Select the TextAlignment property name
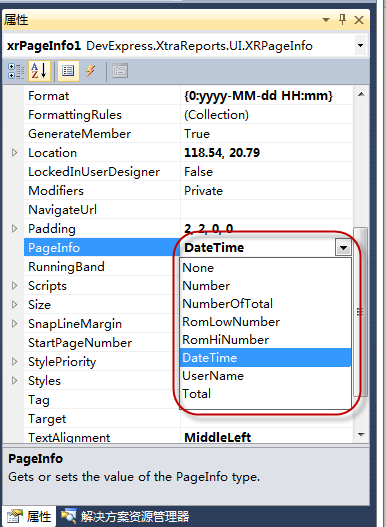The height and width of the screenshot is (527, 386). pos(69,437)
